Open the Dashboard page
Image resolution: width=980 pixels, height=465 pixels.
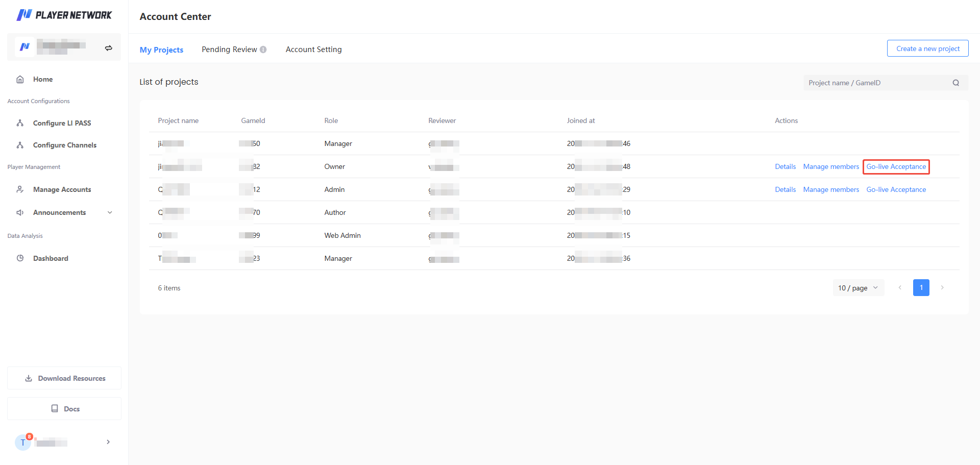coord(51,258)
